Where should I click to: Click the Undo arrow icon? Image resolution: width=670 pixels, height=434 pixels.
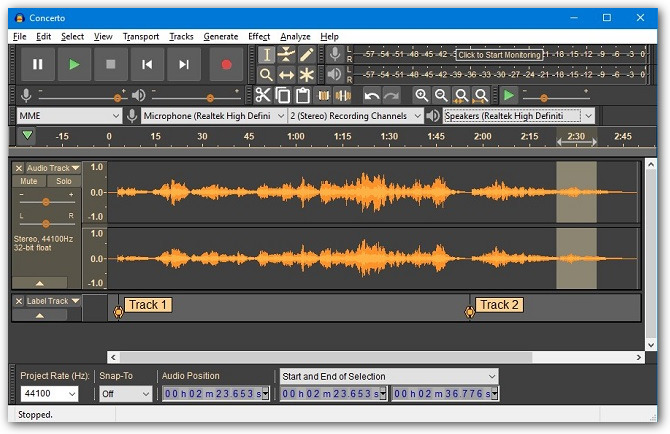pyautogui.click(x=372, y=95)
